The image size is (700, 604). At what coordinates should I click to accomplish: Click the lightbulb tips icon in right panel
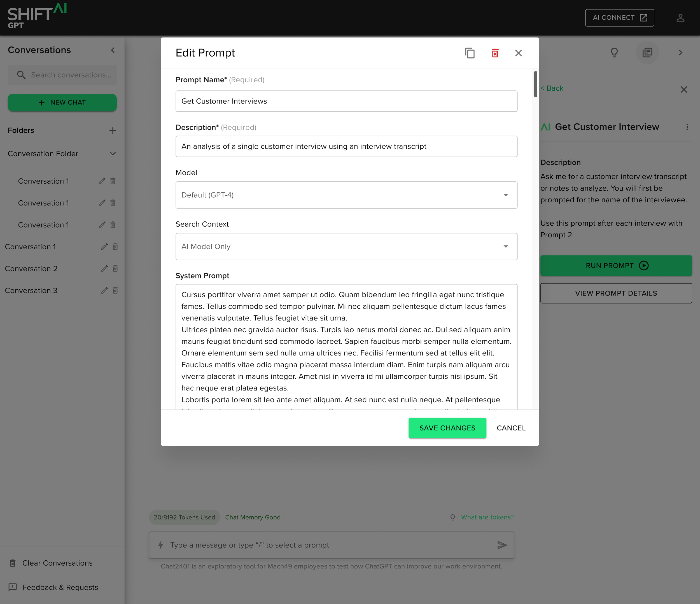(x=614, y=52)
